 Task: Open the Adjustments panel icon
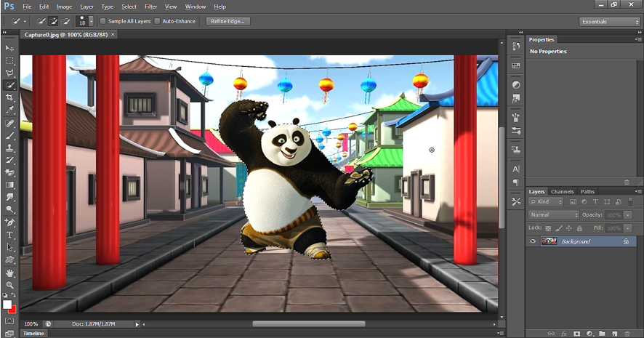pyautogui.click(x=516, y=85)
